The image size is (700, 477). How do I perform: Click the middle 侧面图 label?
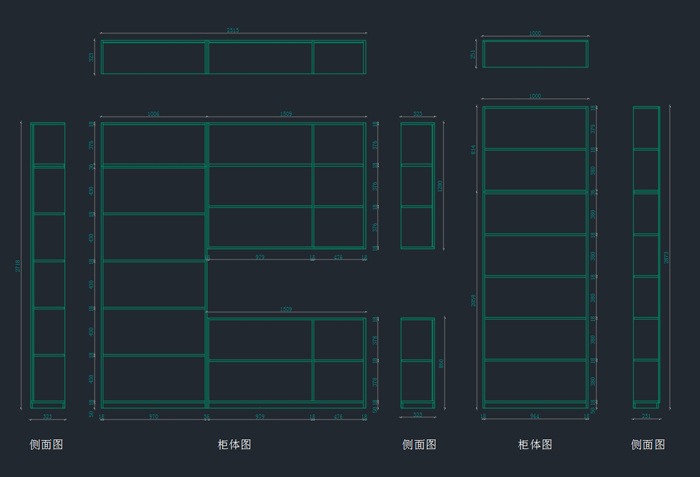pyautogui.click(x=419, y=445)
